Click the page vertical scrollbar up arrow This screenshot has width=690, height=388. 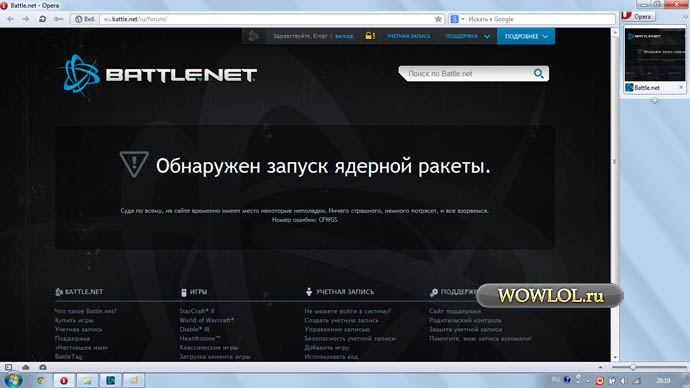pyautogui.click(x=615, y=32)
